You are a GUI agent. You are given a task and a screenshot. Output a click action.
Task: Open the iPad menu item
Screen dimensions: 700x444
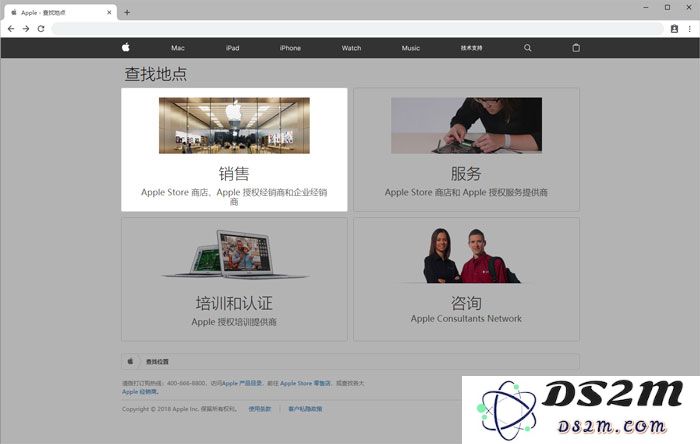(233, 48)
